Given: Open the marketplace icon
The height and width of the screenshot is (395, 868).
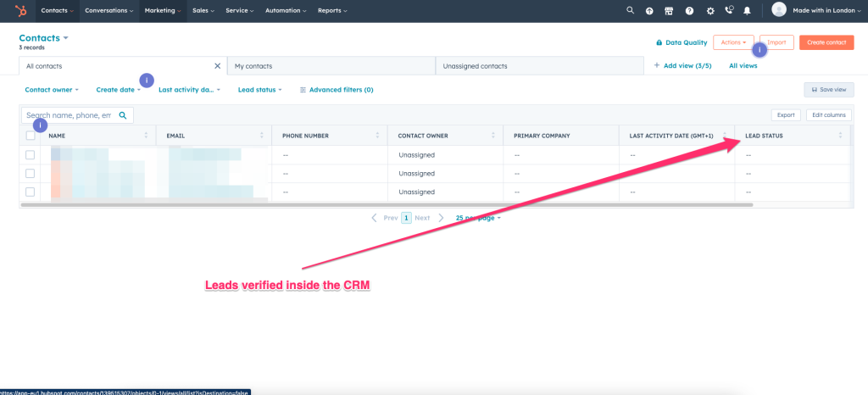Looking at the screenshot, I should pos(669,10).
